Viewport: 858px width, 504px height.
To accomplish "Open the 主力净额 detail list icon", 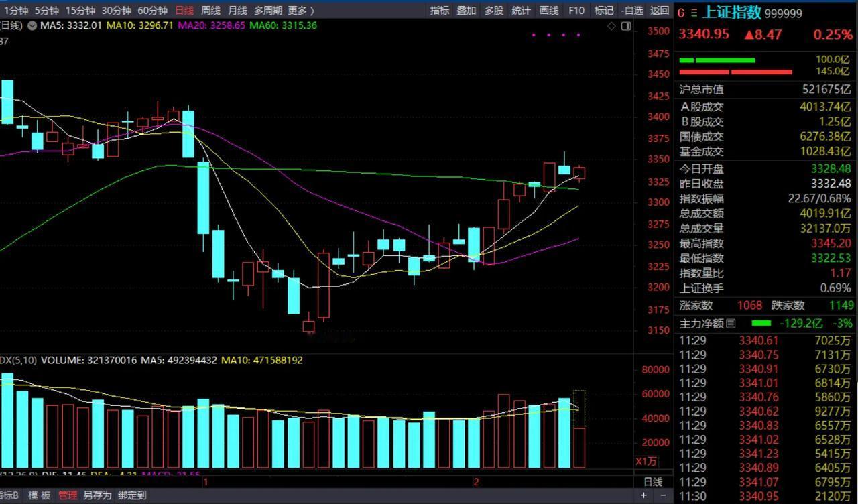I will [x=731, y=324].
